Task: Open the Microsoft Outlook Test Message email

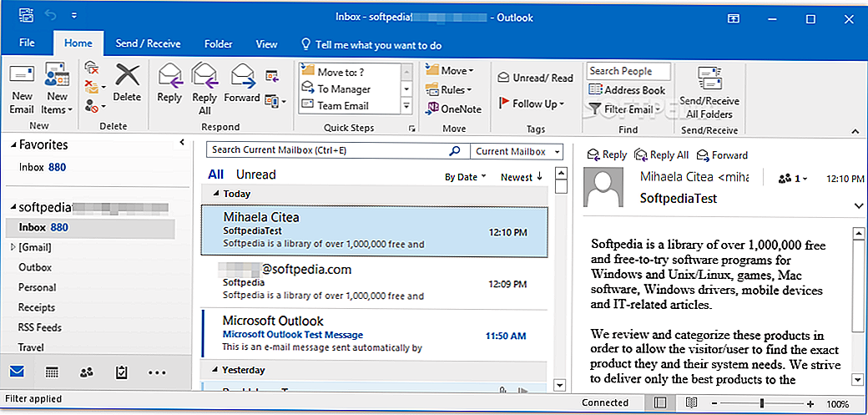Action: pos(374,333)
